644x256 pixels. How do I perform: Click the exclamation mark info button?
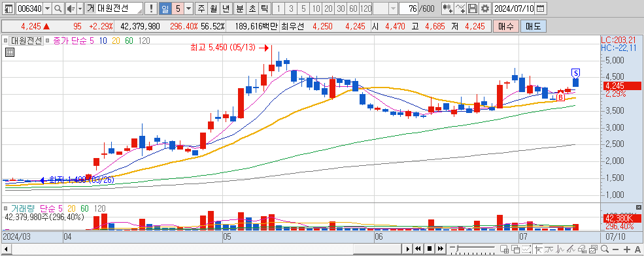click(152, 8)
